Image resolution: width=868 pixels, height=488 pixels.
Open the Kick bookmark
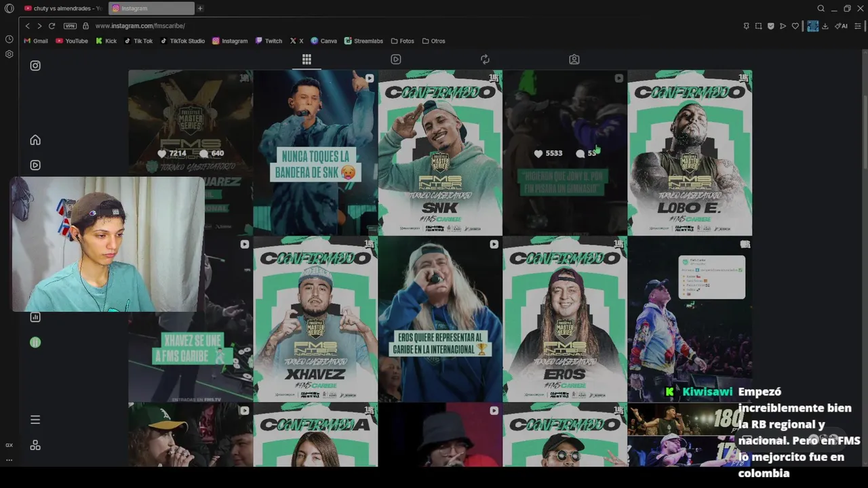106,41
